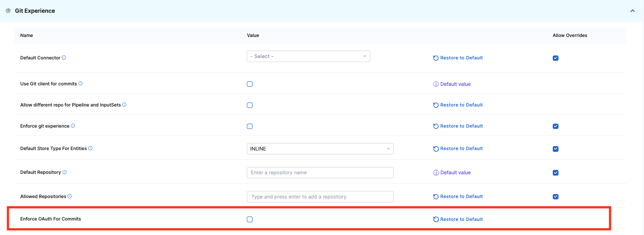Click info icon beside Allowed Repositories
This screenshot has width=644, height=235.
70,196
